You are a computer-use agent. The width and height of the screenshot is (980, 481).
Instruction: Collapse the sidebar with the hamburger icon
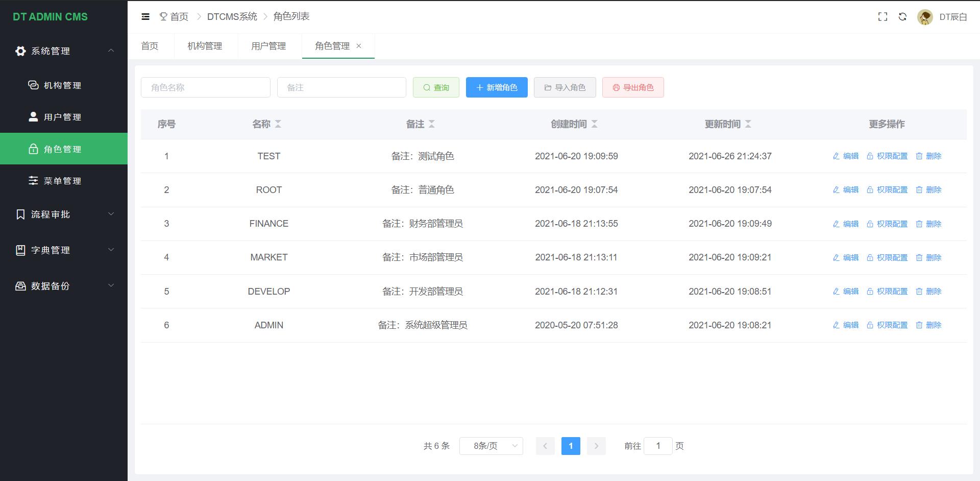(x=145, y=17)
